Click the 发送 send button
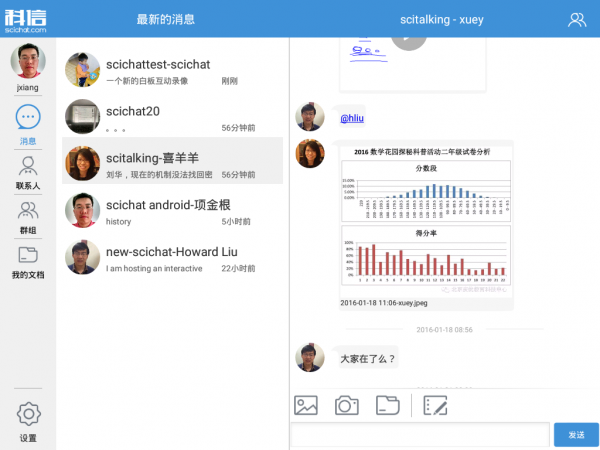The width and height of the screenshot is (600, 450). point(576,435)
